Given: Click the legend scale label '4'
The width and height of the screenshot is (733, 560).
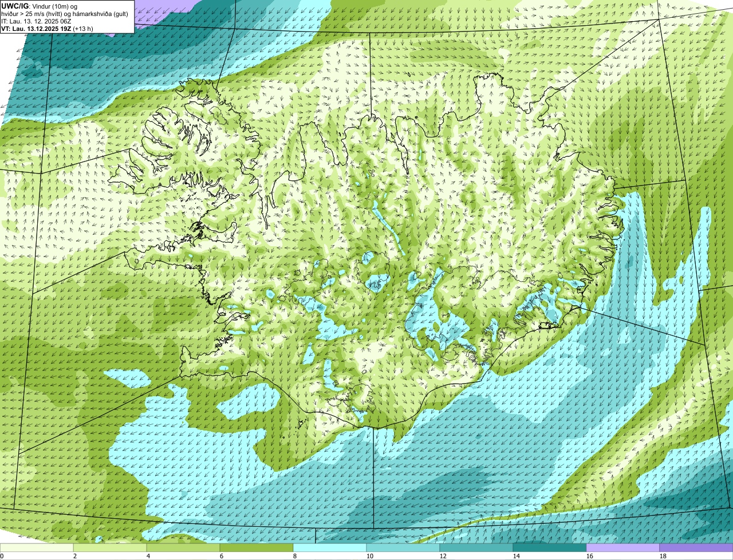Looking at the screenshot, I should [x=148, y=556].
